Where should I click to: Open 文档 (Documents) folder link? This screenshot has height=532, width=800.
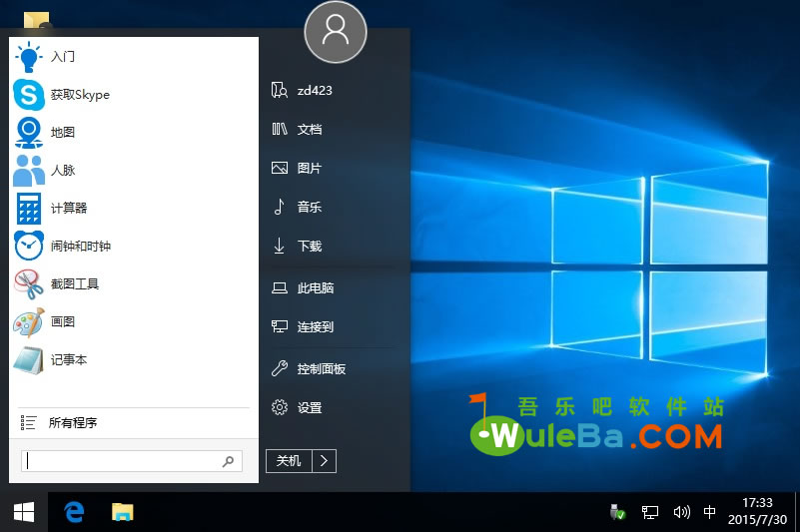pyautogui.click(x=309, y=130)
